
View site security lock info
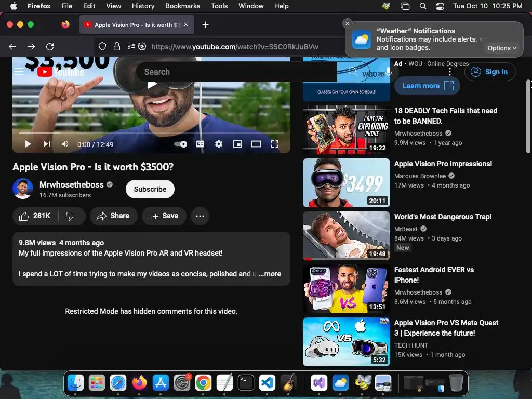click(x=117, y=46)
